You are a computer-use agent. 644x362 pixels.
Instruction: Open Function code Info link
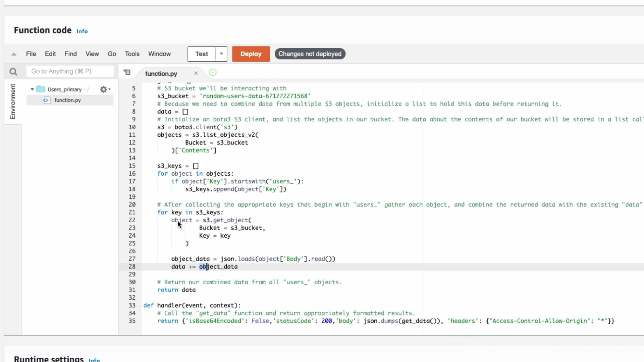click(x=82, y=31)
